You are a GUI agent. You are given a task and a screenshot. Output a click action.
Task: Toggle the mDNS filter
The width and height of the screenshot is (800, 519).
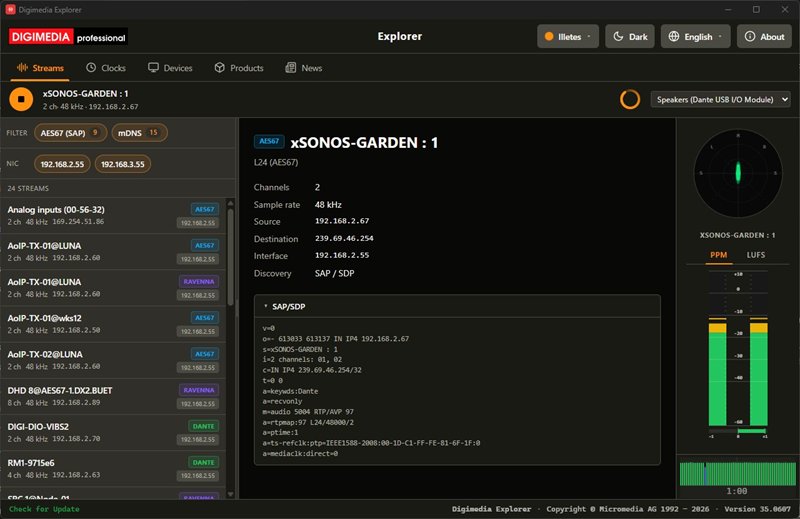139,133
